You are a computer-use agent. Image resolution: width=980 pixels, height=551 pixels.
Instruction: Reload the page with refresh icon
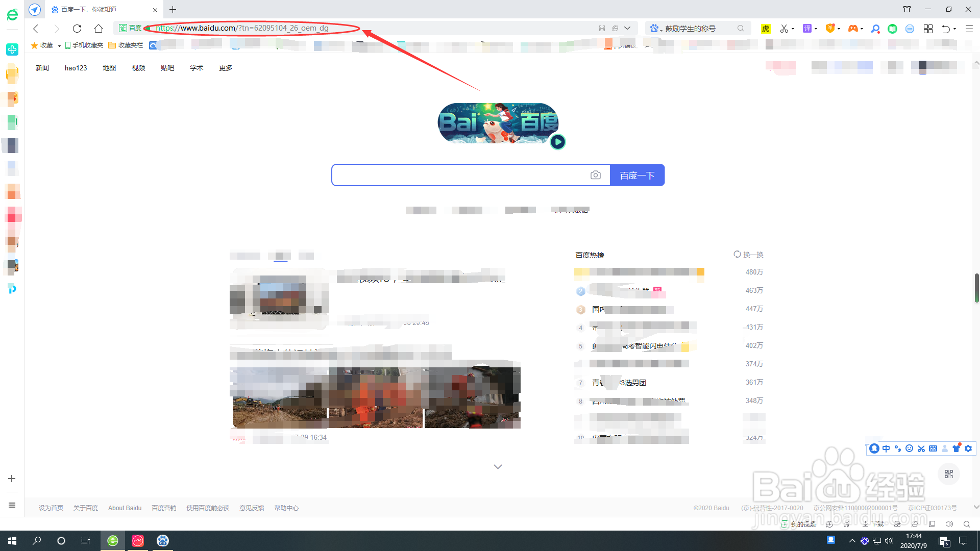point(77,29)
